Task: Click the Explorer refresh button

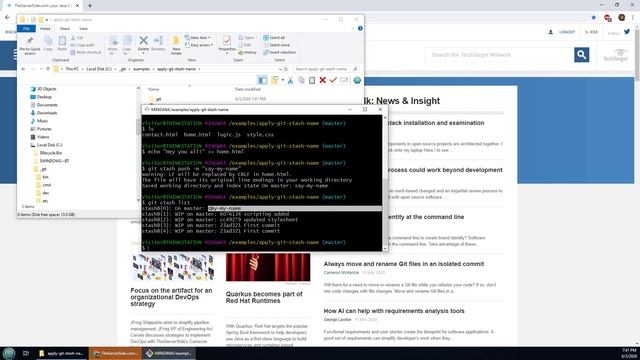Action: (286, 69)
